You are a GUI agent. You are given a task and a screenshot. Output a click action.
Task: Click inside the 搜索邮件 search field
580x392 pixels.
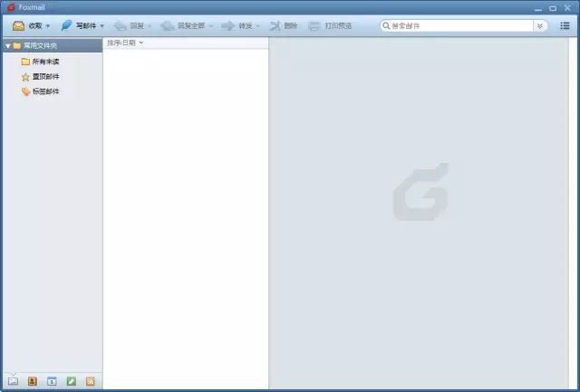coord(461,26)
